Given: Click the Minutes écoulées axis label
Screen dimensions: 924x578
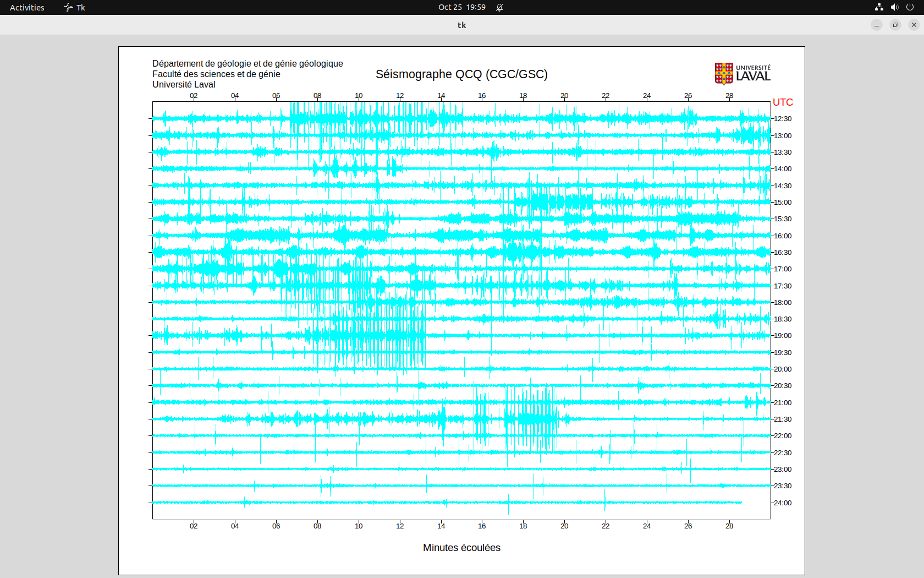Looking at the screenshot, I should click(461, 548).
